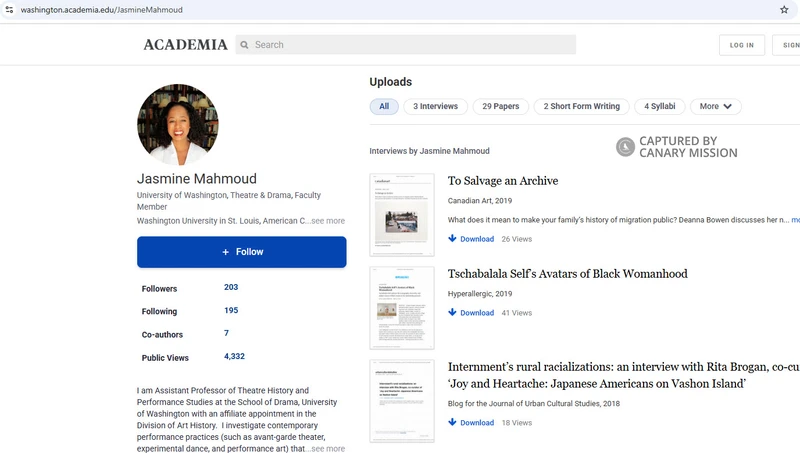Open Internment's rural racializations interview title
Screen dimensions: 800x453
point(623,375)
